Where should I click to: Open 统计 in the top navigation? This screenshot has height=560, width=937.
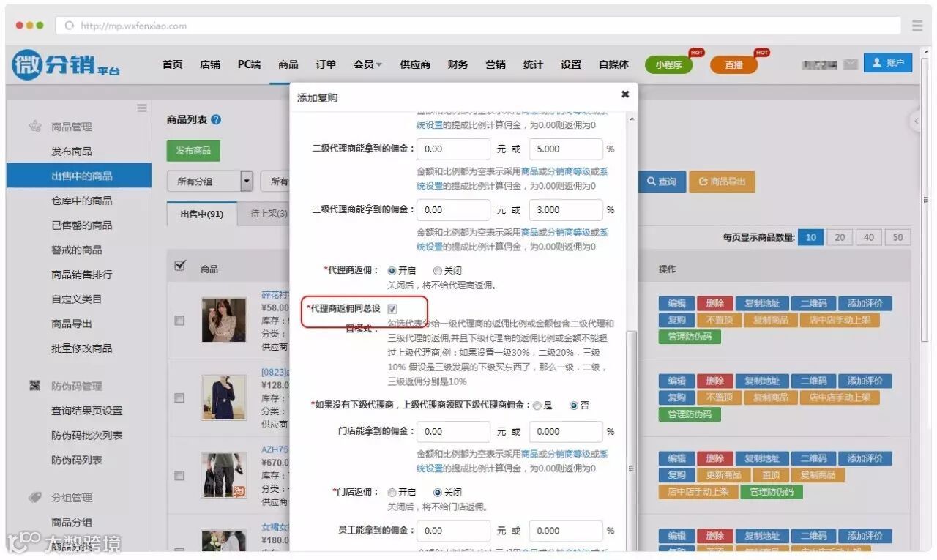point(533,64)
